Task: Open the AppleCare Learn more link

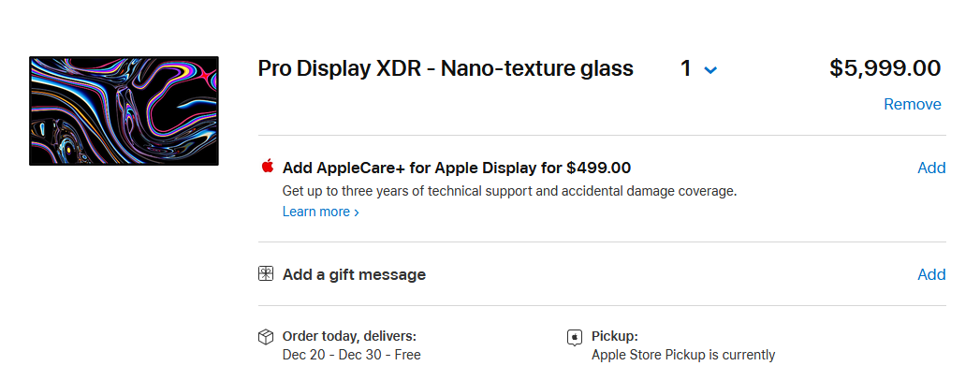Action: (316, 212)
